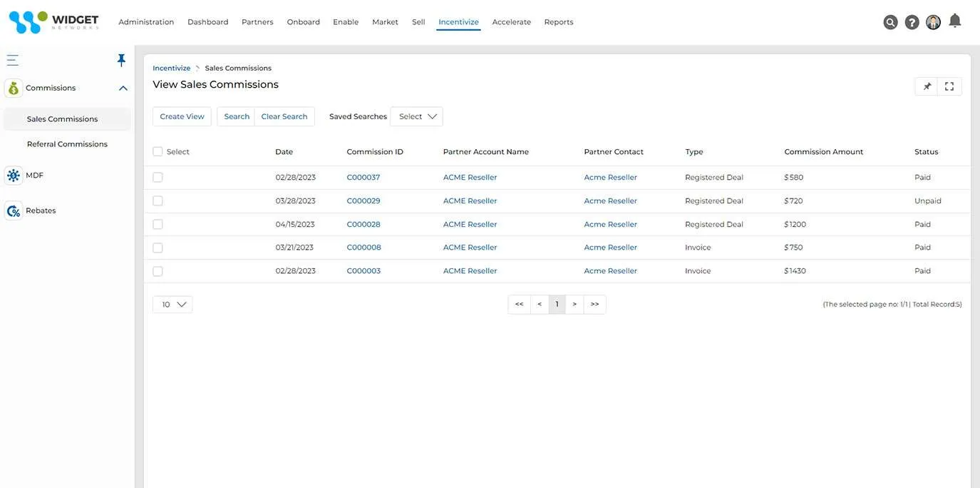The image size is (980, 488).
Task: Open ACME Reseller account in C000003 row
Action: [470, 271]
